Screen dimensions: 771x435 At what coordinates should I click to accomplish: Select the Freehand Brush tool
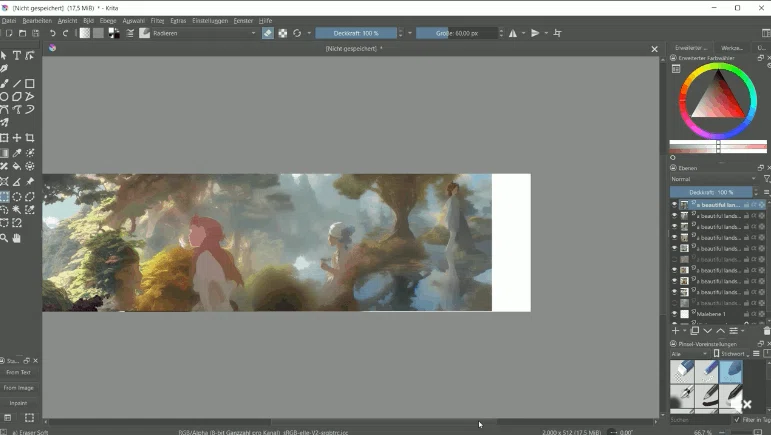click(4, 84)
